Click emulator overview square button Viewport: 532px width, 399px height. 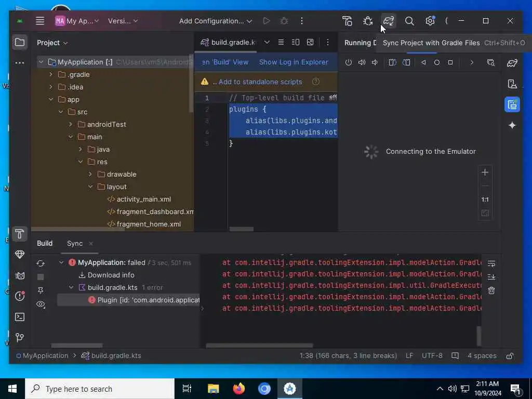[450, 62]
